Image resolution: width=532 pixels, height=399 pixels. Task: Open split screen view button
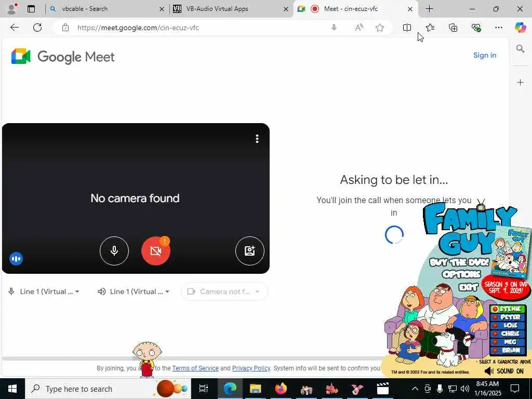pos(407,28)
